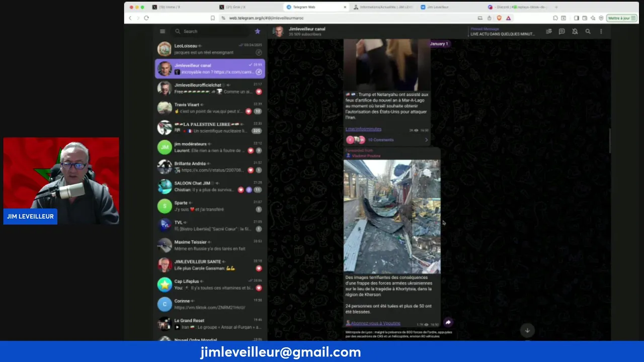Open the Brillante Andréa chat
644x362 pixels.
tap(210, 166)
